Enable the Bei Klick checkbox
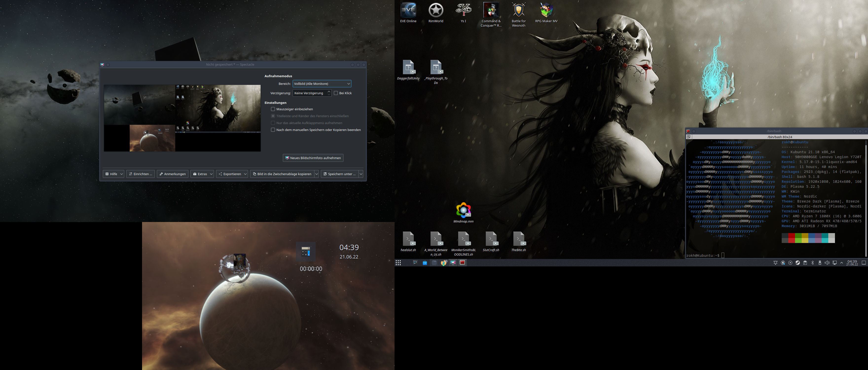 pos(336,93)
